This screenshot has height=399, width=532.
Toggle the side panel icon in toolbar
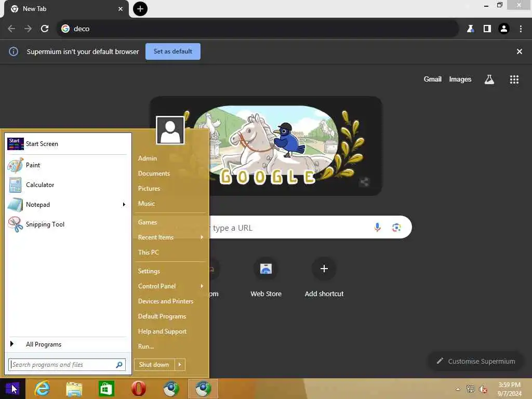click(487, 29)
